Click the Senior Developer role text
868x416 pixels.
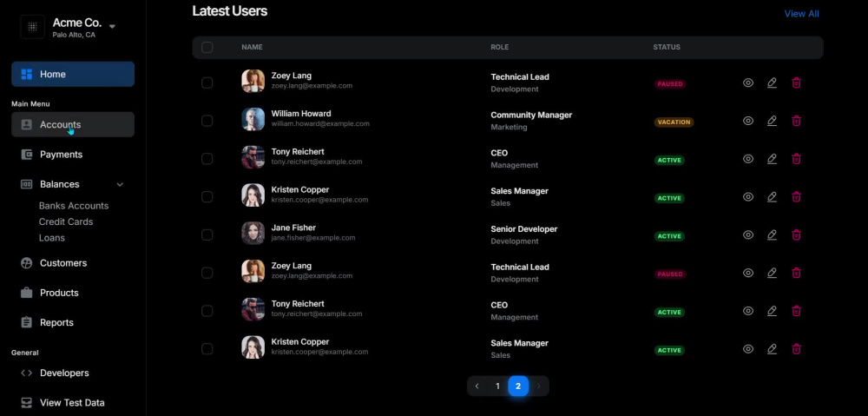pos(524,228)
